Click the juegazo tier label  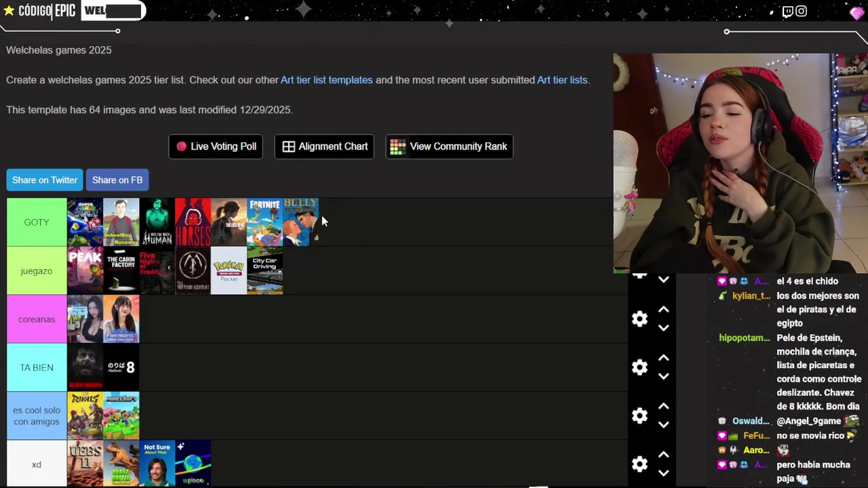coord(37,270)
